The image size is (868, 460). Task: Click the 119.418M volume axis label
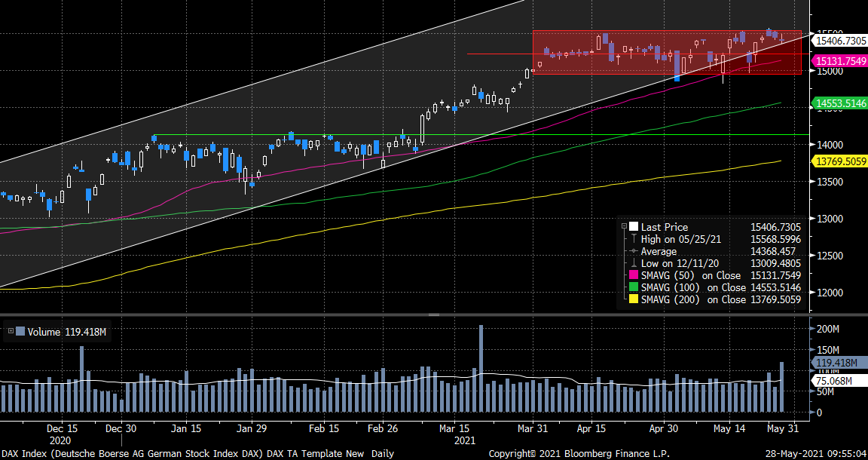(836, 363)
